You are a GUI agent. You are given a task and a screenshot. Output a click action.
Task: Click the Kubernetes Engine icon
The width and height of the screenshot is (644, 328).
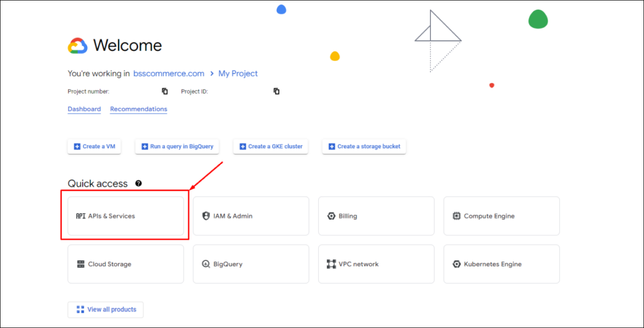click(456, 264)
